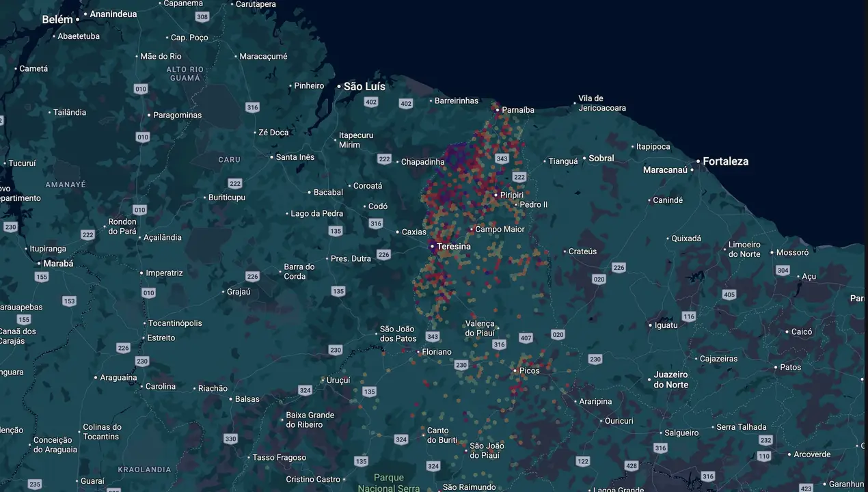Click the 232 highway shield near Serra Talhada
This screenshot has width=868, height=492.
pyautogui.click(x=766, y=441)
